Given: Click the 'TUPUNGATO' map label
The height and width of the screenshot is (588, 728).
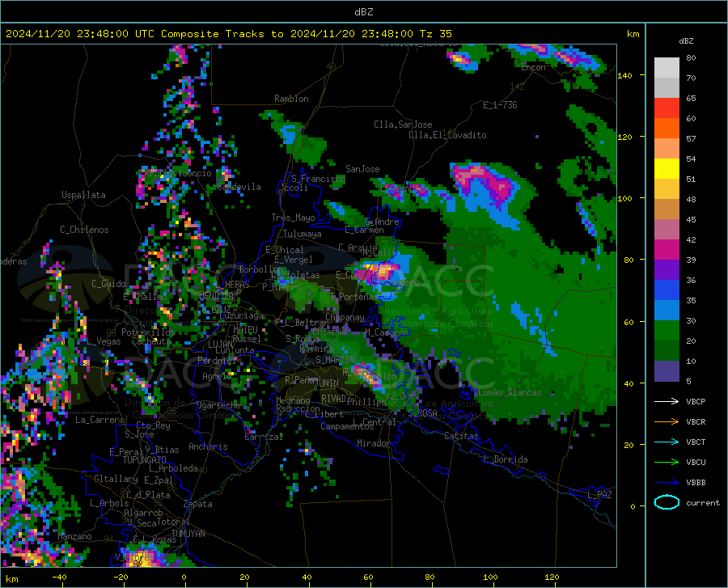Looking at the screenshot, I should pyautogui.click(x=145, y=460).
